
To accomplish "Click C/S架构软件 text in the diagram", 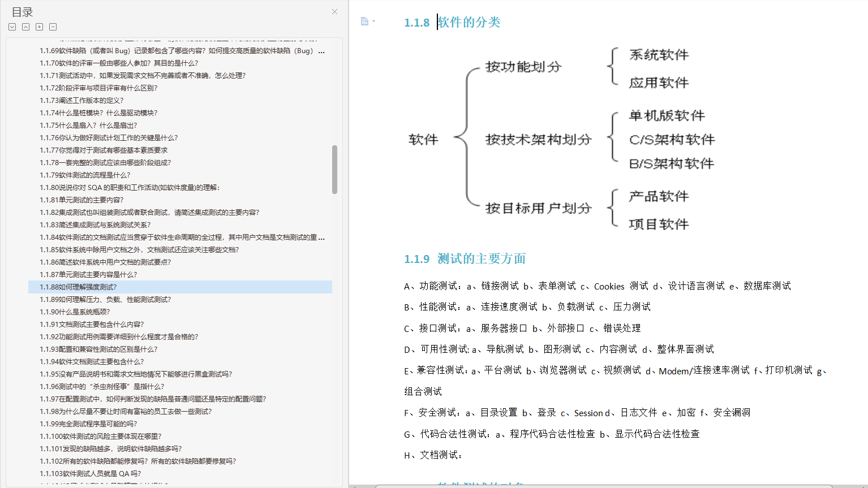I will [x=672, y=140].
